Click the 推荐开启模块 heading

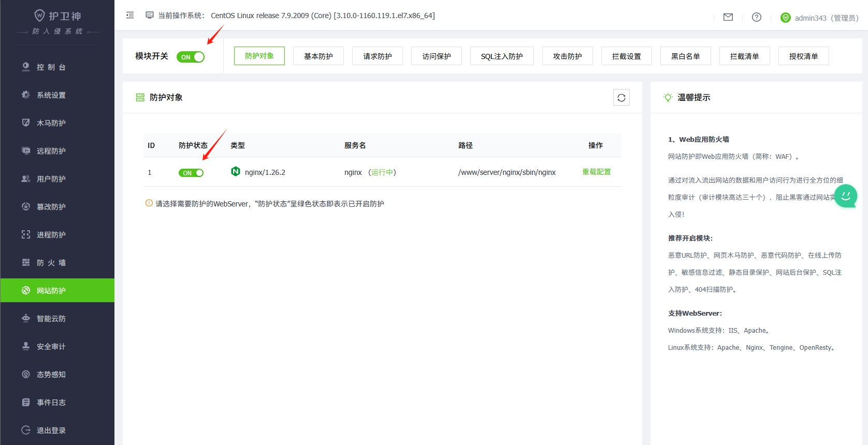point(690,238)
